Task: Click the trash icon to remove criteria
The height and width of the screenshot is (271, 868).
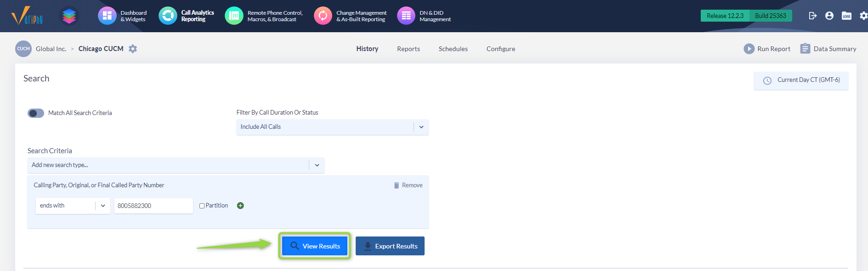Action: (397, 185)
